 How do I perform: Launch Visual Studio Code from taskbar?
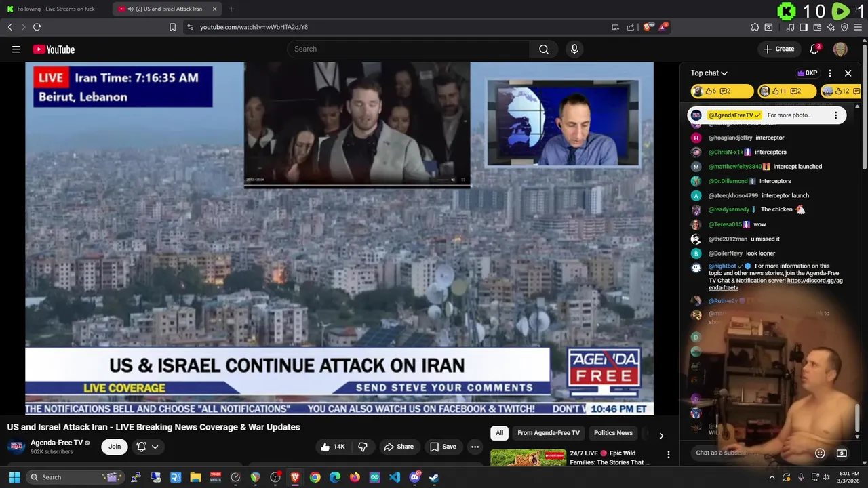[394, 477]
